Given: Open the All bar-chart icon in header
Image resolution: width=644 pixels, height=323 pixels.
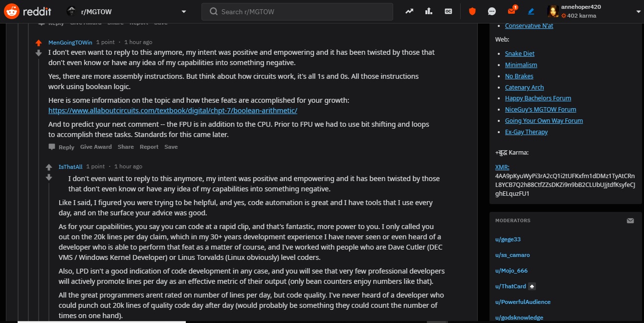Looking at the screenshot, I should click(x=429, y=11).
